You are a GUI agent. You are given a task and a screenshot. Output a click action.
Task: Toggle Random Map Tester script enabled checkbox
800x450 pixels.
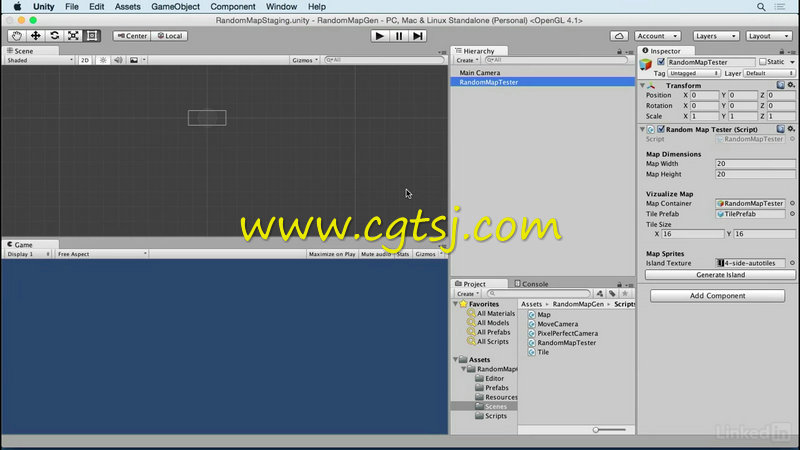tap(661, 129)
